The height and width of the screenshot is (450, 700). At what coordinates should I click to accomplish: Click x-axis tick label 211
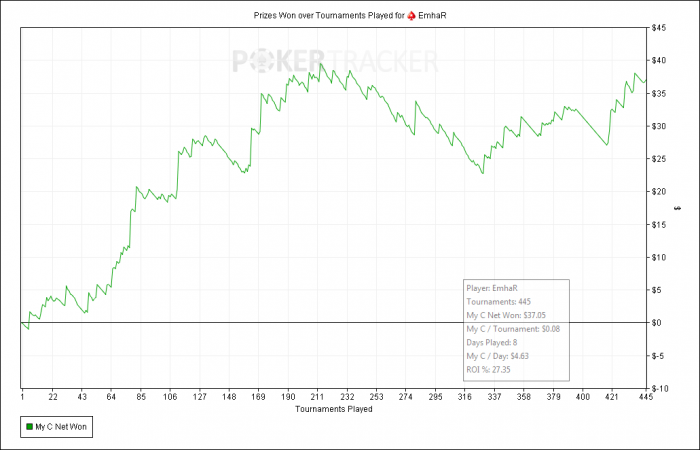click(317, 397)
